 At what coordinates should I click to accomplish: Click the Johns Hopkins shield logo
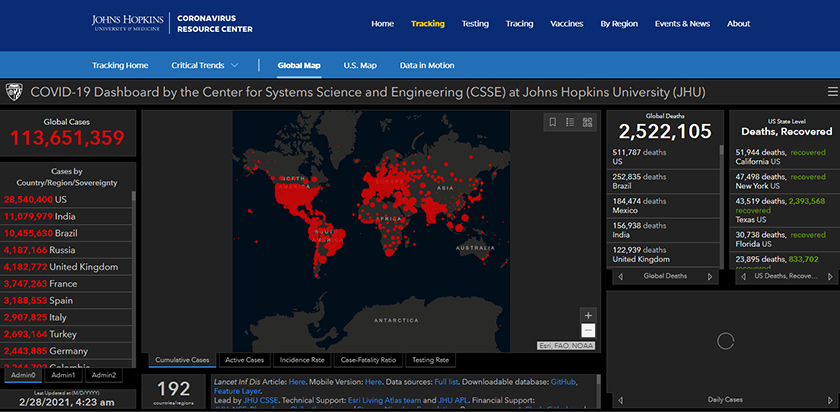tap(16, 92)
